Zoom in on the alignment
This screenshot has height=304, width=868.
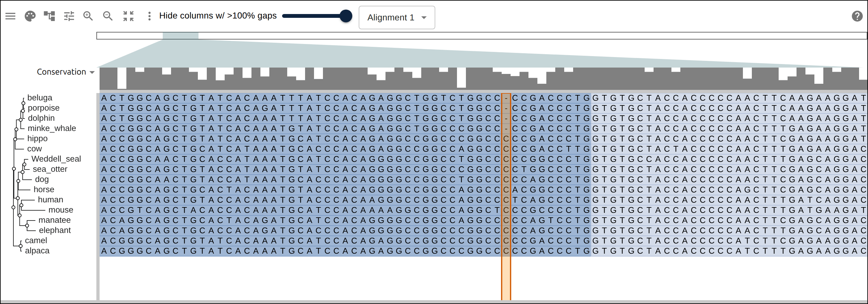coord(88,16)
